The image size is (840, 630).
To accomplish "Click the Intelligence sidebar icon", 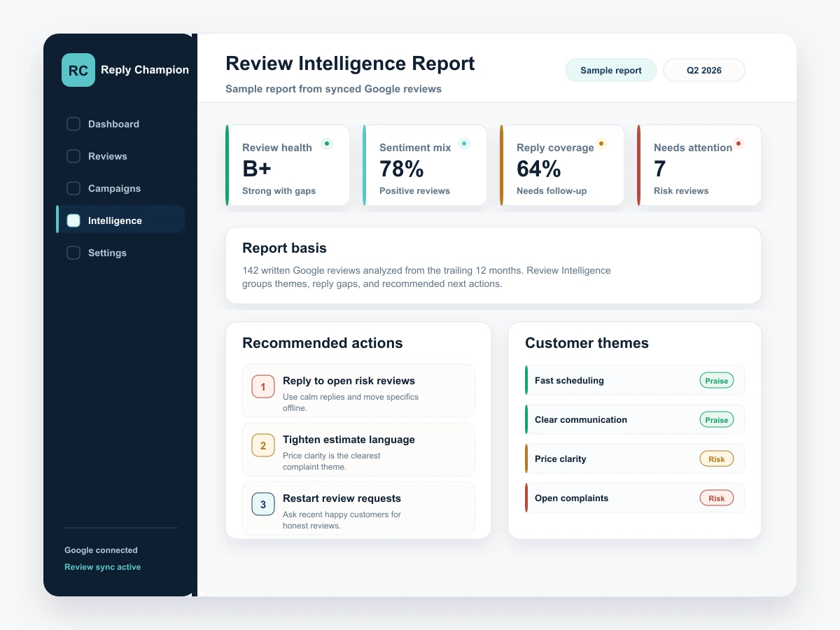I will (x=73, y=220).
